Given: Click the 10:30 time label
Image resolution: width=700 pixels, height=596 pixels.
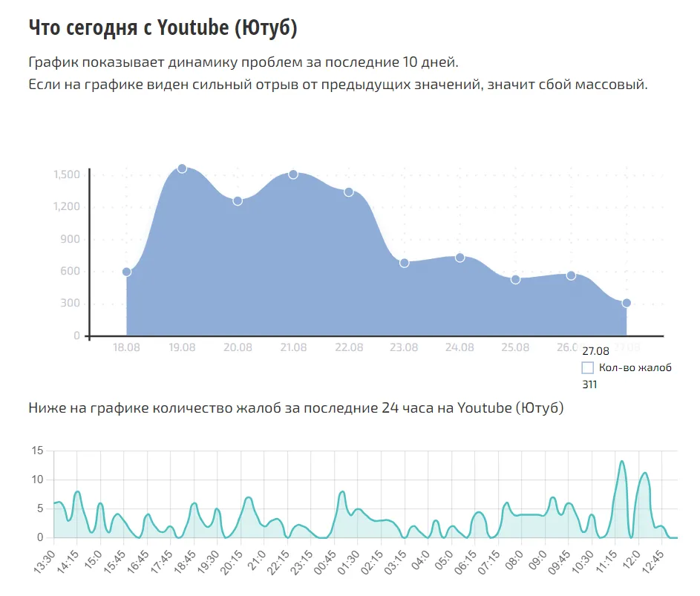Looking at the screenshot, I should click(x=583, y=562).
